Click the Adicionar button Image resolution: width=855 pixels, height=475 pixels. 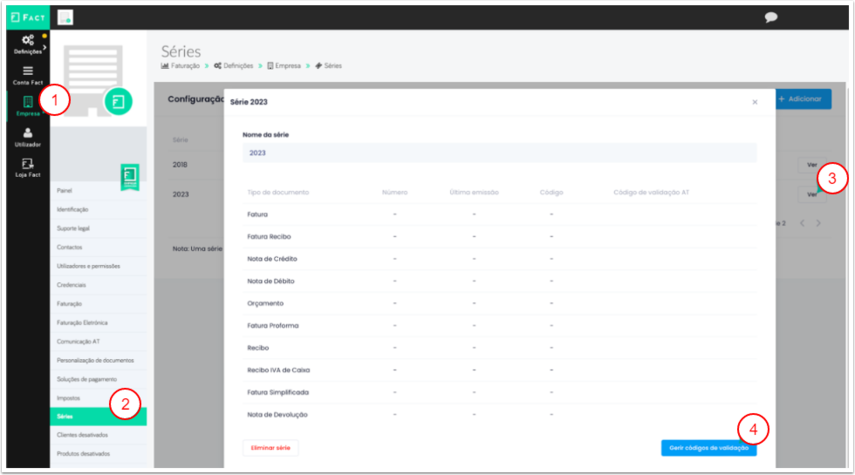(803, 99)
